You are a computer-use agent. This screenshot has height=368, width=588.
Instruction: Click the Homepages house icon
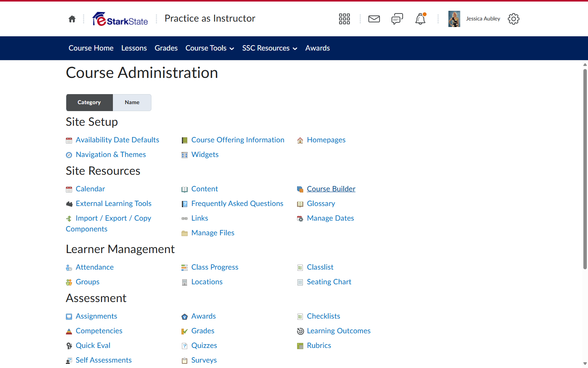pos(300,140)
